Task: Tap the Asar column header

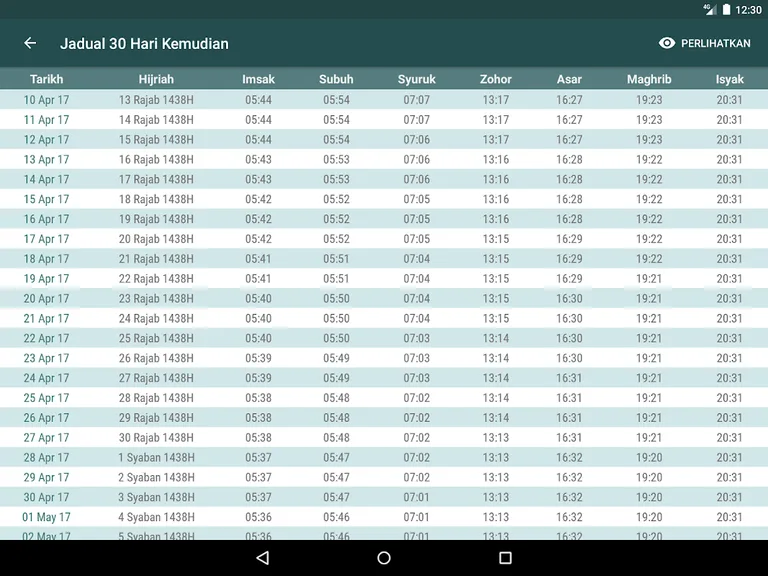Action: click(x=569, y=79)
